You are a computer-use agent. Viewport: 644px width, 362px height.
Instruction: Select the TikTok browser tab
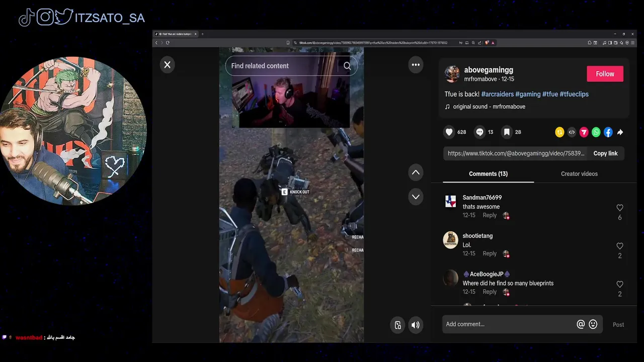click(175, 34)
